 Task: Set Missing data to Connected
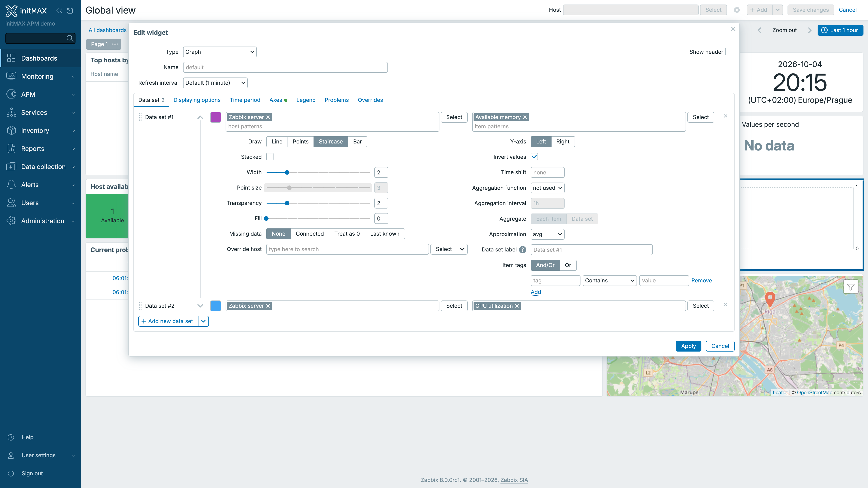(x=310, y=234)
